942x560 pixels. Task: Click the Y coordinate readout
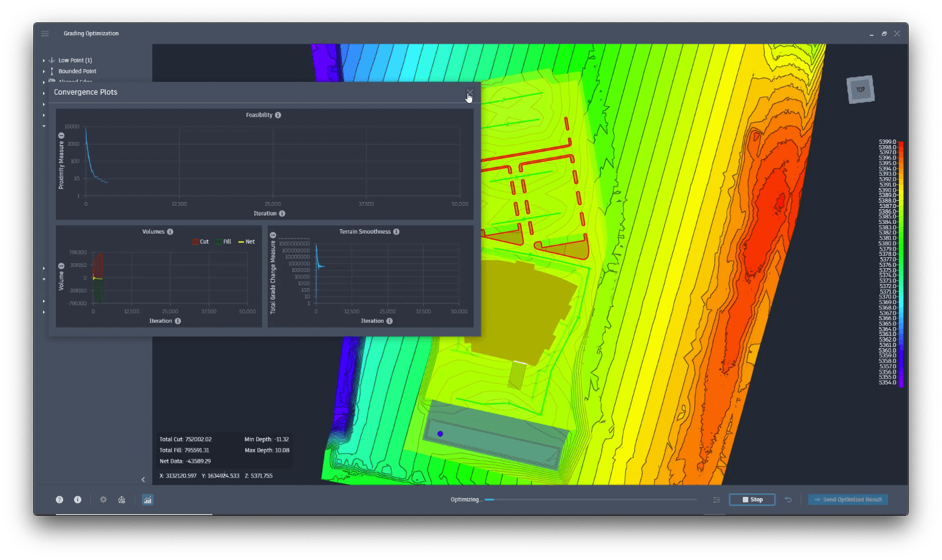click(220, 476)
